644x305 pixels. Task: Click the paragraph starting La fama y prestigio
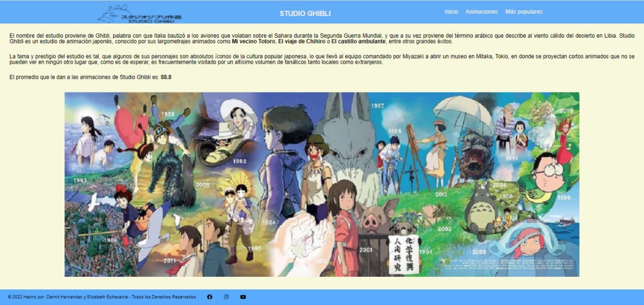click(322, 60)
